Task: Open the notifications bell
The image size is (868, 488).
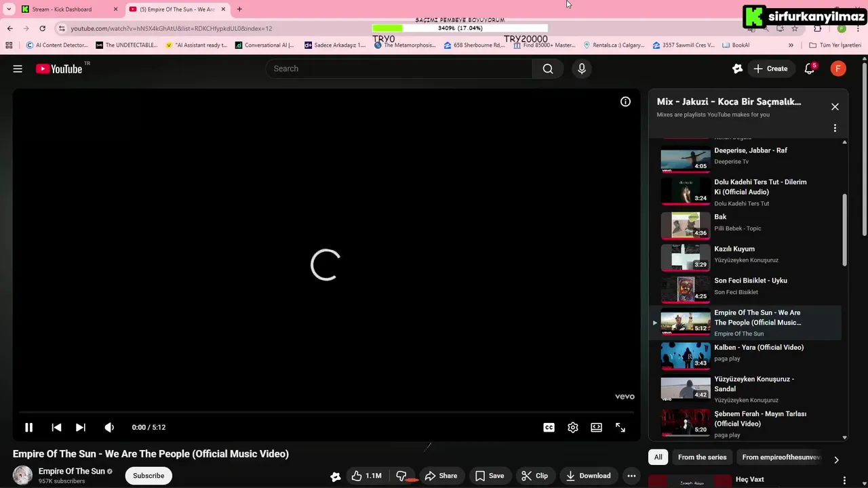Action: pos(810,68)
